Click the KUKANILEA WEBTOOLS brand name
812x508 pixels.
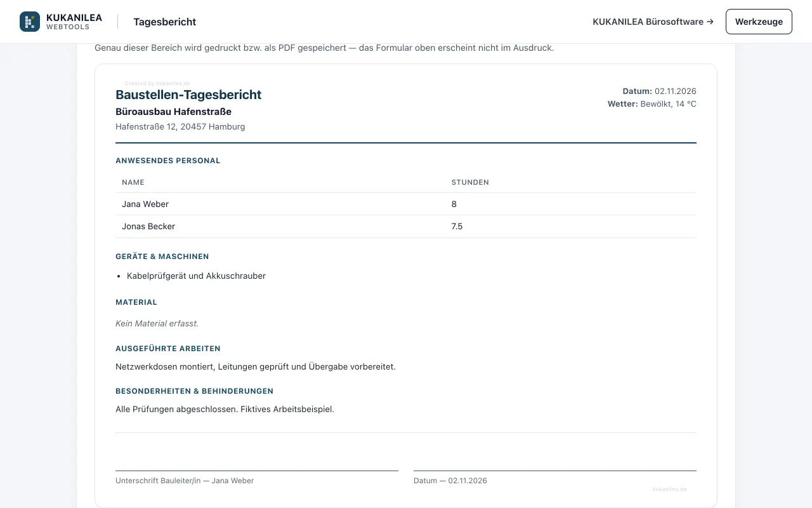pyautogui.click(x=74, y=22)
